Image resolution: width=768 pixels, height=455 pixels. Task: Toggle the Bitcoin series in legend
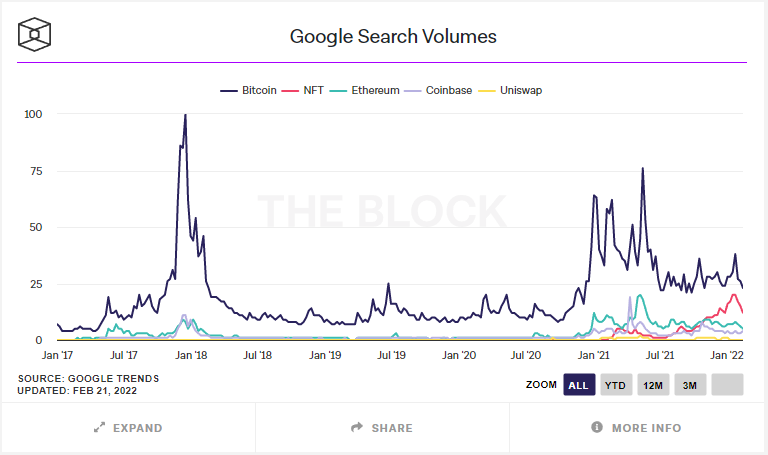coord(248,91)
